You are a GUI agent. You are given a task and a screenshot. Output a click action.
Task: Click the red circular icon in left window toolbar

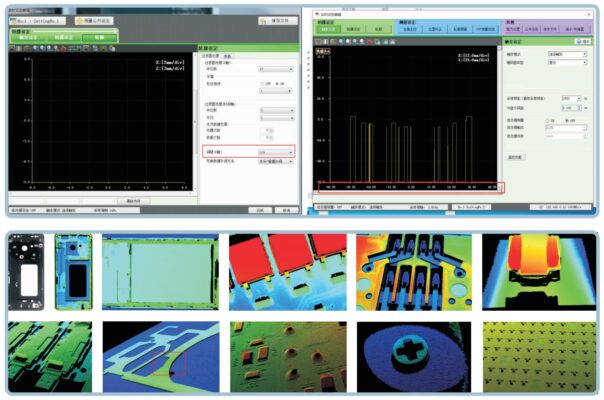(x=63, y=49)
